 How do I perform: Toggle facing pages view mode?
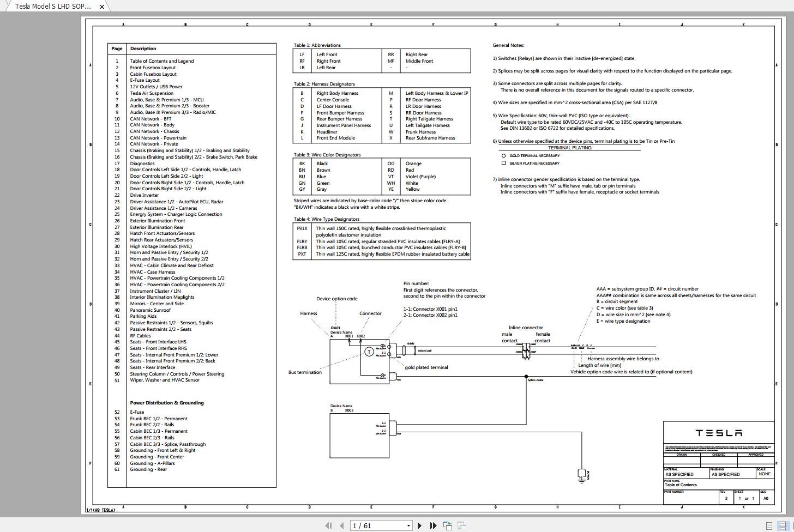click(782, 525)
